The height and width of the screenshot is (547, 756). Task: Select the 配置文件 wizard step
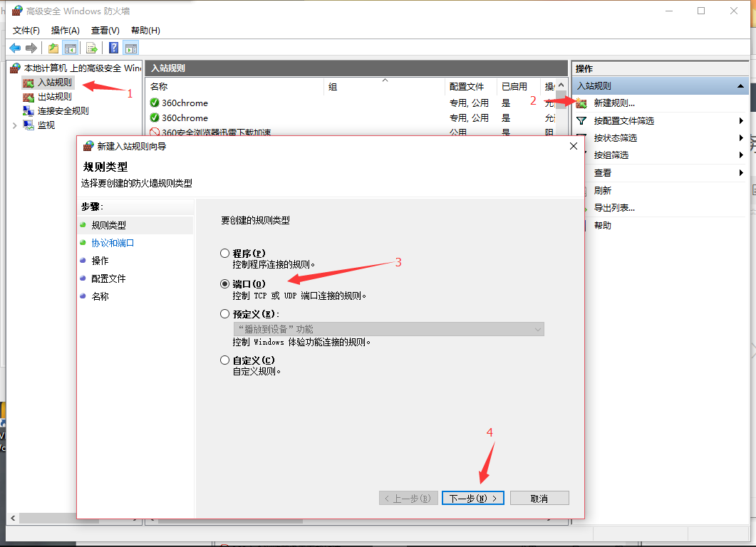pos(108,278)
